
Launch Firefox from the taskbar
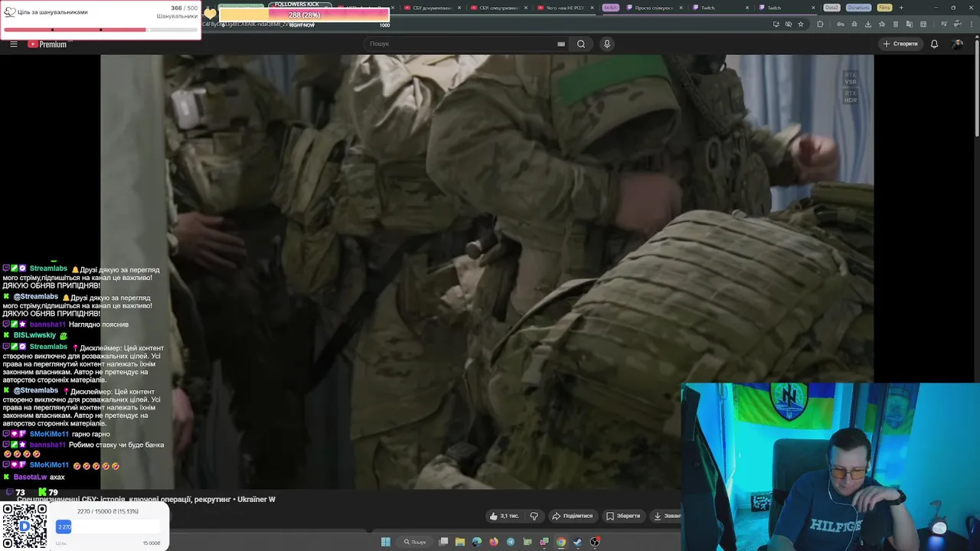coord(494,542)
